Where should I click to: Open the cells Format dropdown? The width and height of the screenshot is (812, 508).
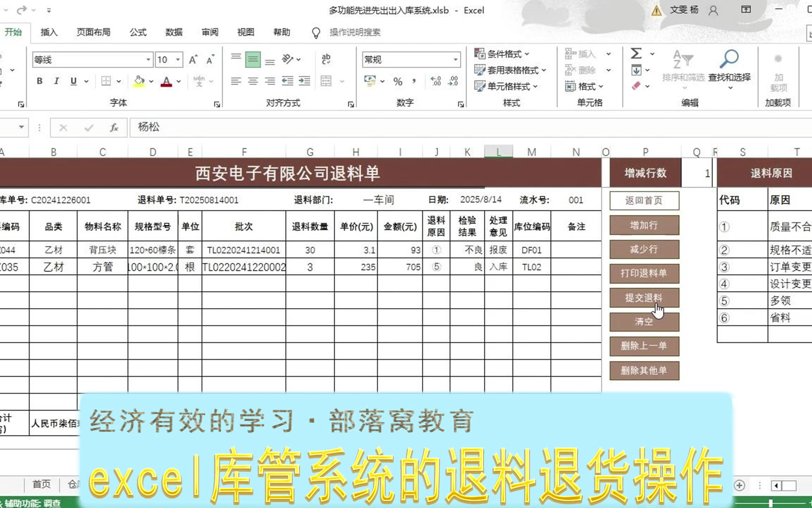tap(584, 86)
